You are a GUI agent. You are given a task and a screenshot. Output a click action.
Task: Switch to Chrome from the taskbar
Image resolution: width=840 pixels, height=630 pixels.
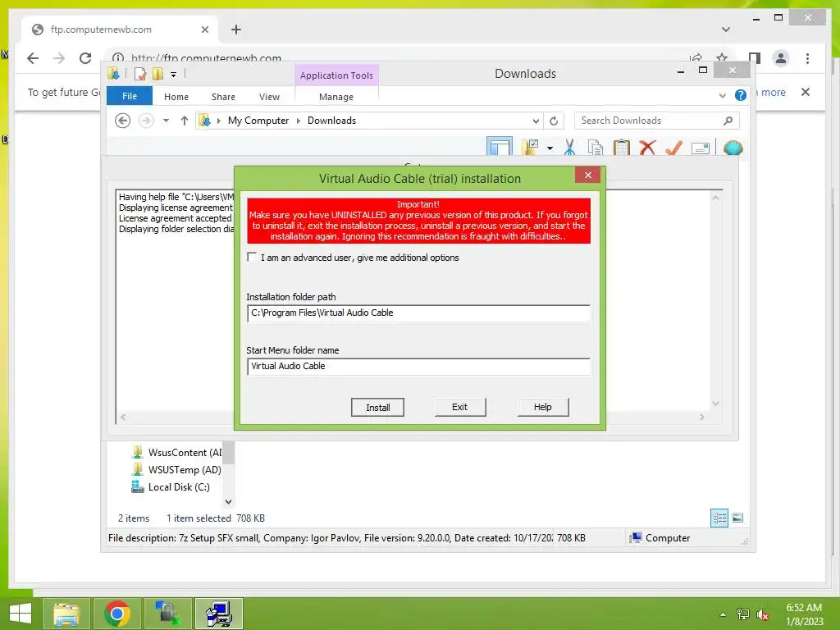tap(116, 614)
